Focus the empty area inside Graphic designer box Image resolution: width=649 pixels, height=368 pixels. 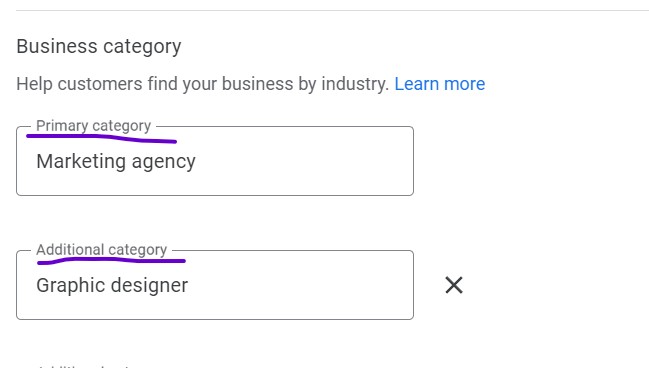(300, 286)
